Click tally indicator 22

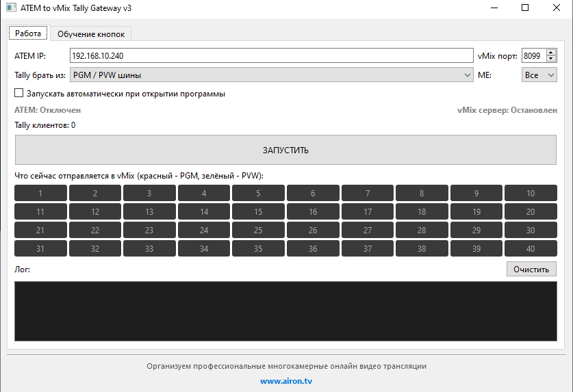(95, 230)
